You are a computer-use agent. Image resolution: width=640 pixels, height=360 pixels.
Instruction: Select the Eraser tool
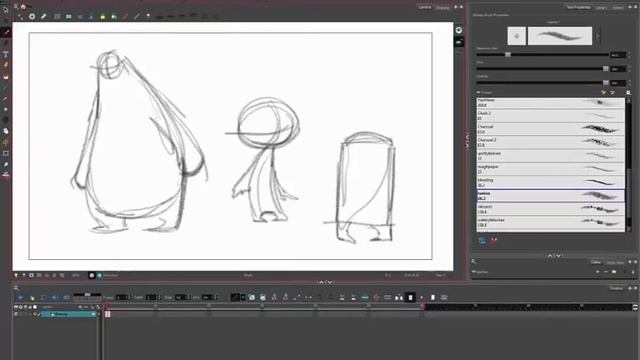click(x=6, y=76)
